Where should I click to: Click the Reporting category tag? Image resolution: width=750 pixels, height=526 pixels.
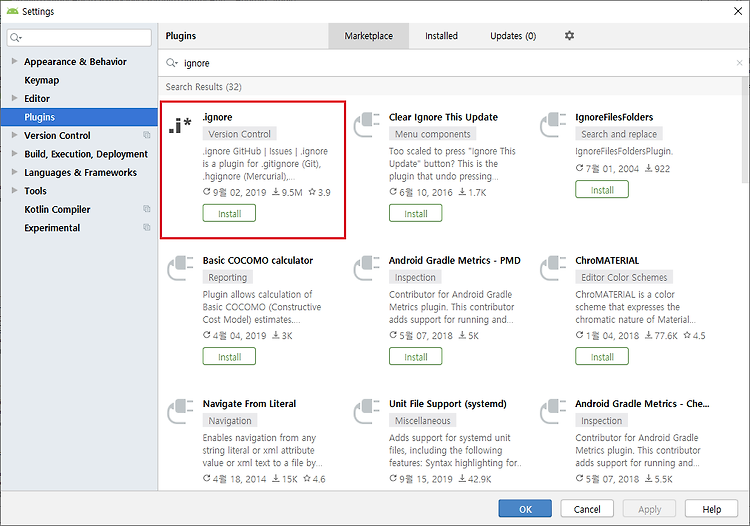click(227, 277)
